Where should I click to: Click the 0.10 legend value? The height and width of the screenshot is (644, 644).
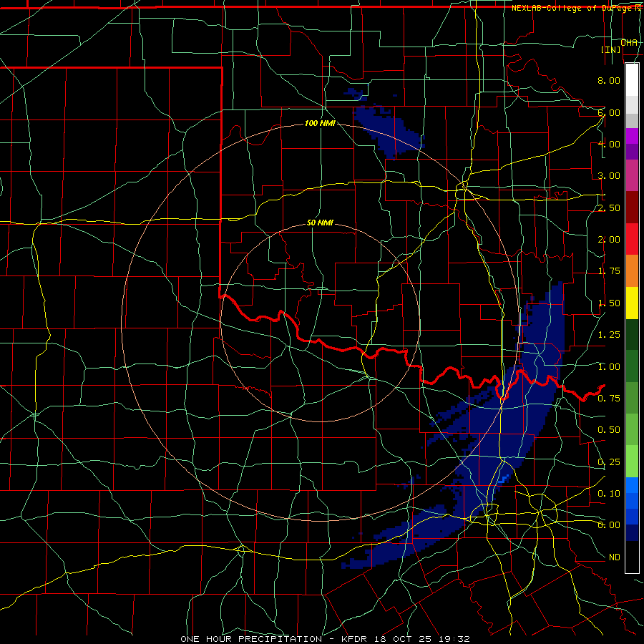(x=609, y=494)
